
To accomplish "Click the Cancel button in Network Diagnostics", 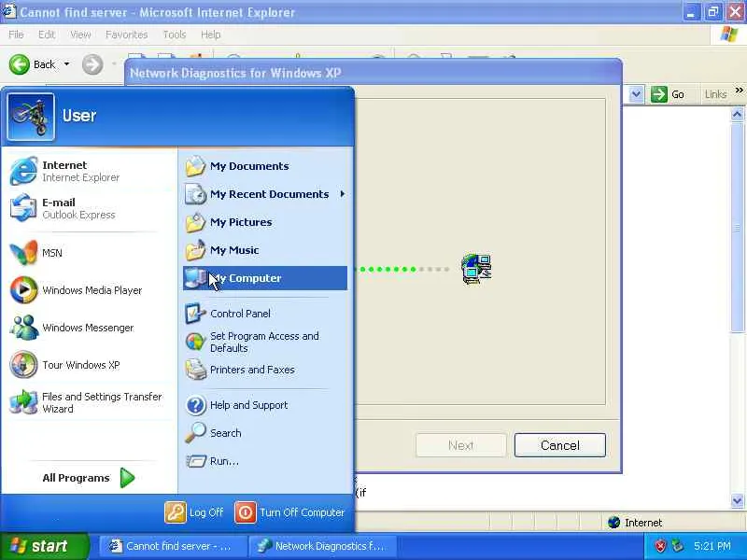I will coord(559,445).
